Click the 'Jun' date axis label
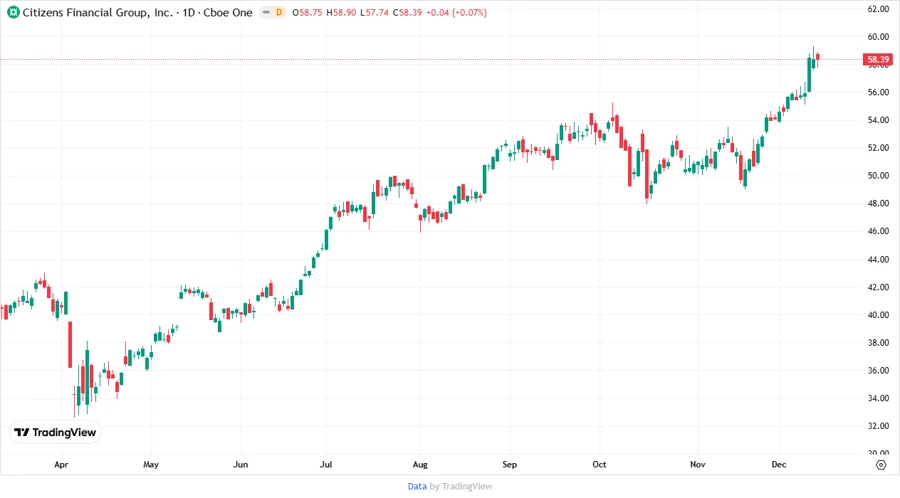Screen dimensions: 900x498 pyautogui.click(x=240, y=464)
